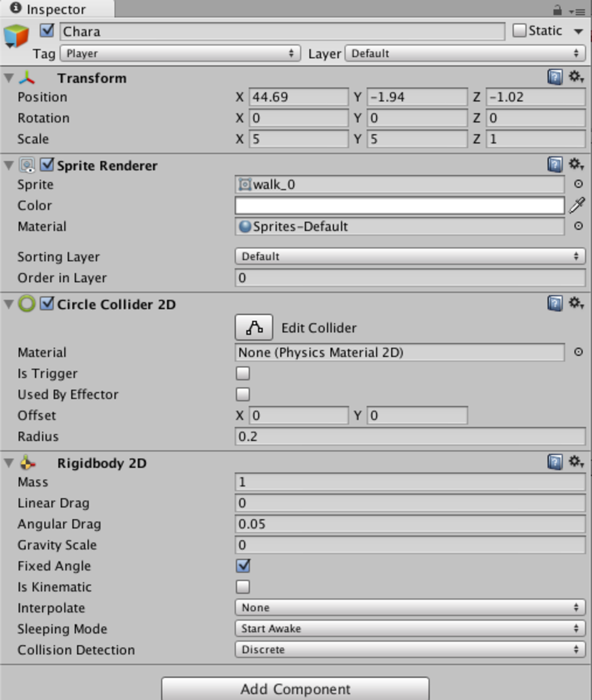Click the Rigidbody 2D component icon
592x700 pixels.
(27, 463)
